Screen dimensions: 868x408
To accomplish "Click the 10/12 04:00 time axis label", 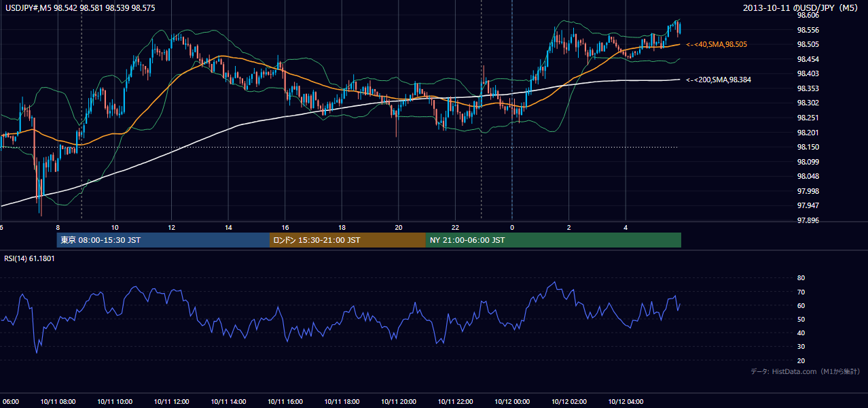I will coord(626,402).
